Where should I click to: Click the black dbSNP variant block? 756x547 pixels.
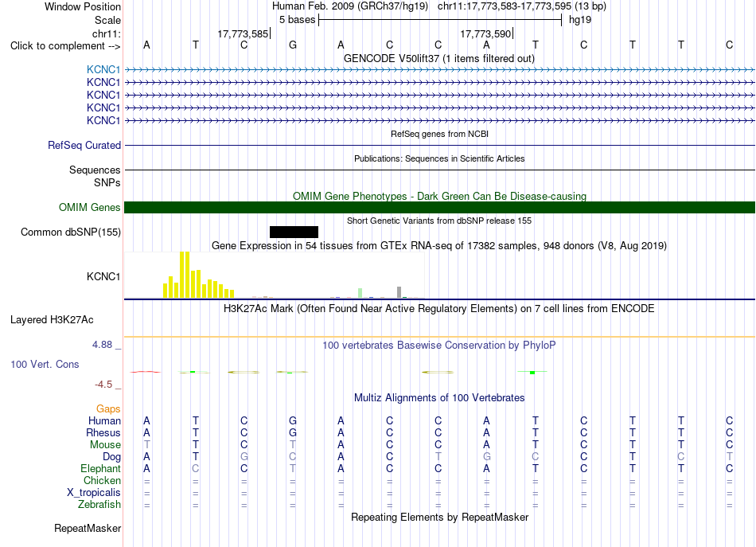tap(294, 232)
